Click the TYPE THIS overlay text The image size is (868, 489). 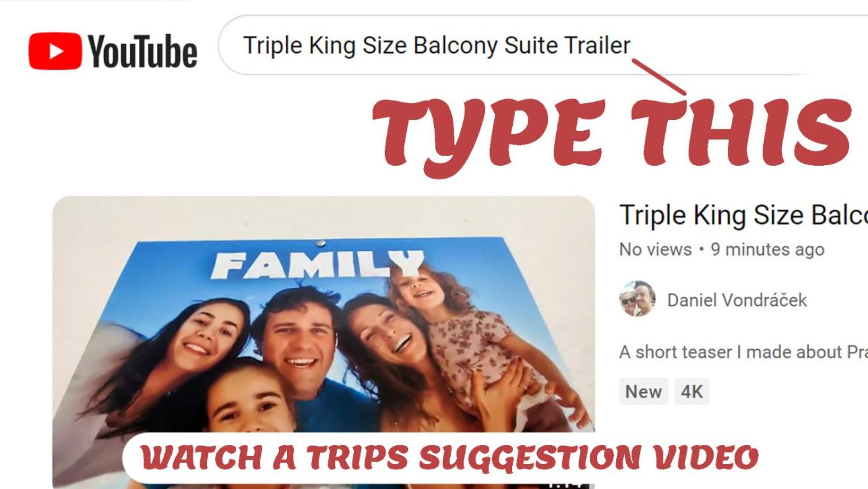[x=612, y=133]
